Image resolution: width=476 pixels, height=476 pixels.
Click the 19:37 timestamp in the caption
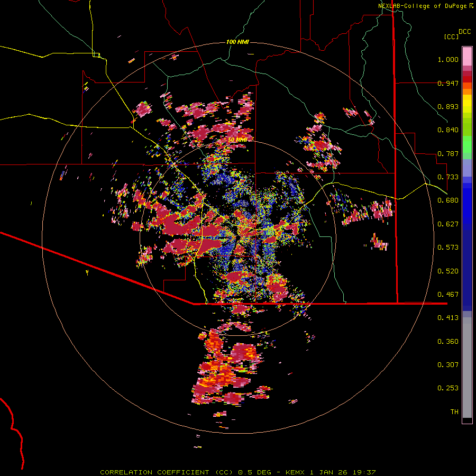coord(365,472)
